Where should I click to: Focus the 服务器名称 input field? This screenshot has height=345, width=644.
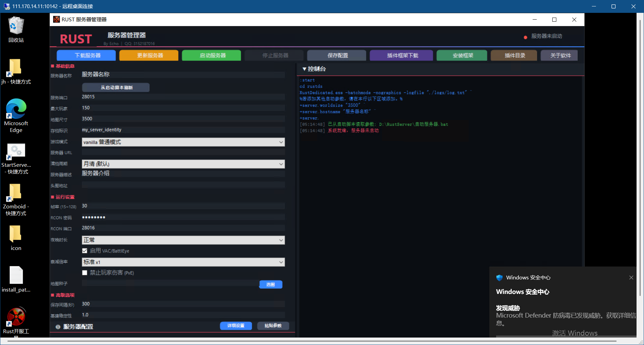(x=183, y=75)
